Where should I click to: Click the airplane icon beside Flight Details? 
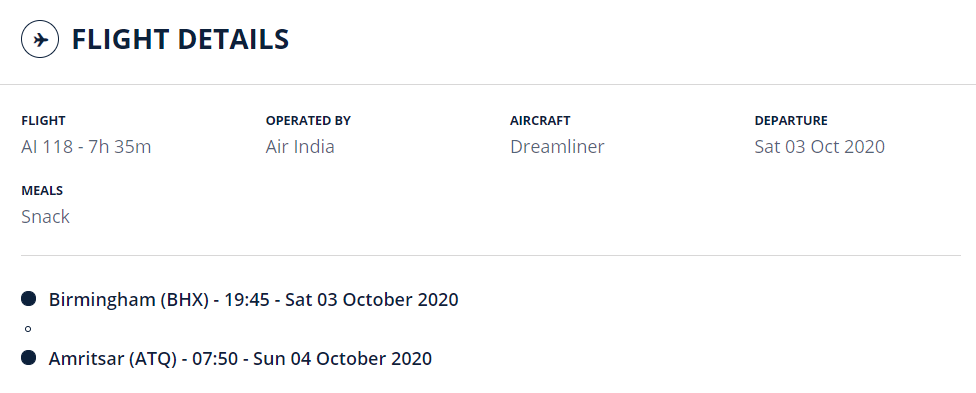pos(40,39)
